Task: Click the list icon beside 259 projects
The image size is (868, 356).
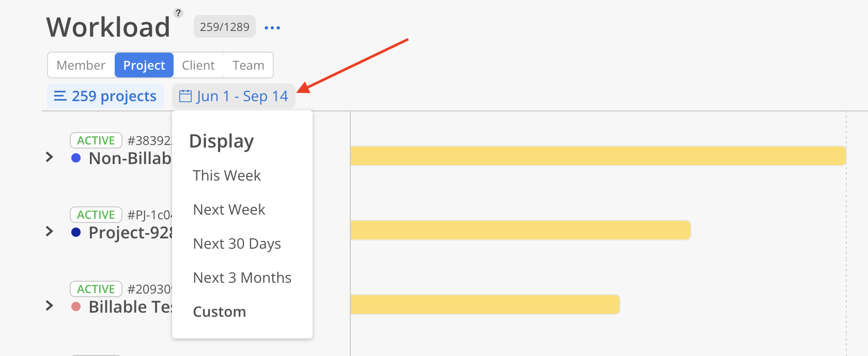Action: tap(60, 96)
